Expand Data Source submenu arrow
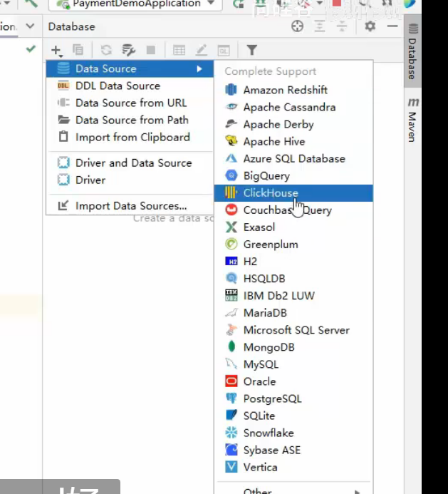Viewport: 448px width, 494px height. [199, 68]
